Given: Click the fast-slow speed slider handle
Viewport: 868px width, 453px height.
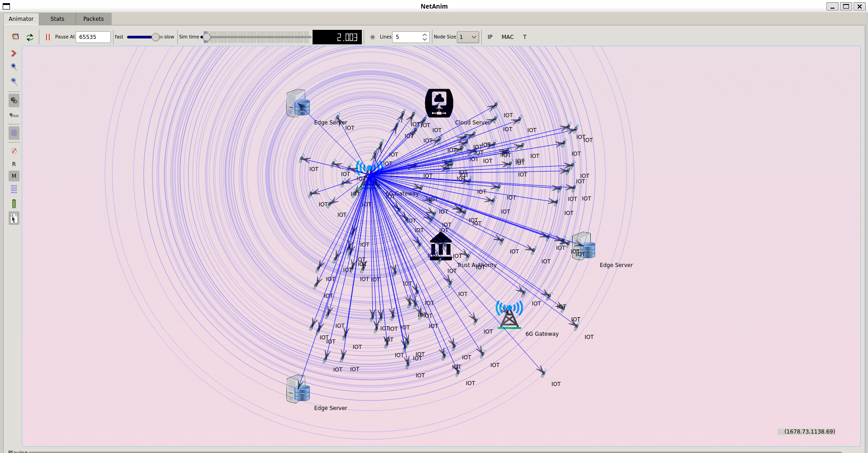Looking at the screenshot, I should (x=156, y=37).
